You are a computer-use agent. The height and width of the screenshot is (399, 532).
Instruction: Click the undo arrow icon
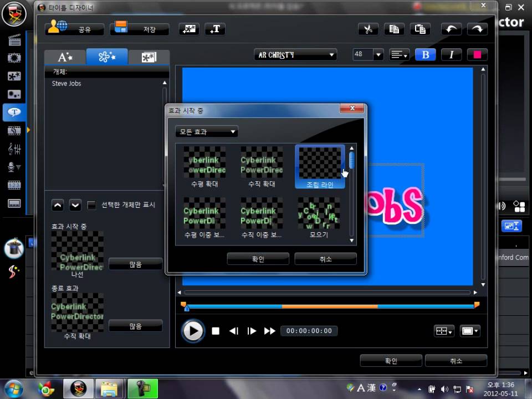451,29
